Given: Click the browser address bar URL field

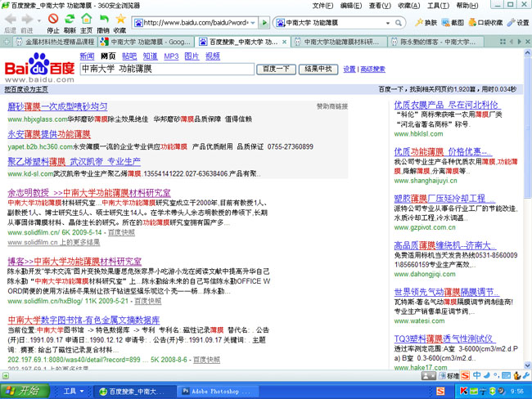Looking at the screenshot, I should click(196, 23).
